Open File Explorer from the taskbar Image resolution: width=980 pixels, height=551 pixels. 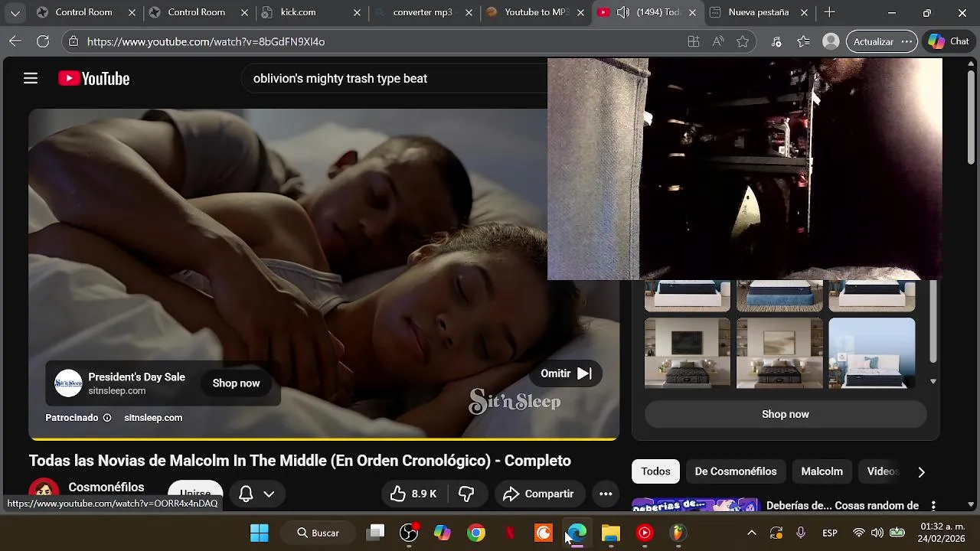pyautogui.click(x=611, y=533)
